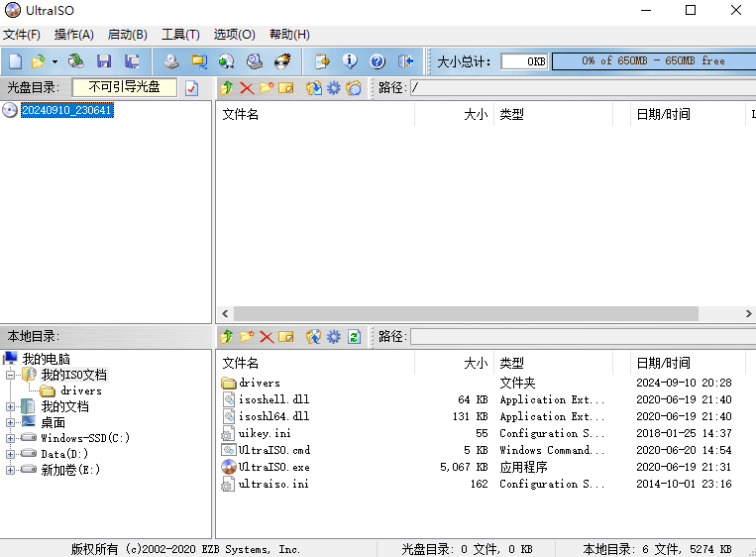Go up a folder in disc pane
Viewport: 756px width, 557px height.
(x=227, y=88)
